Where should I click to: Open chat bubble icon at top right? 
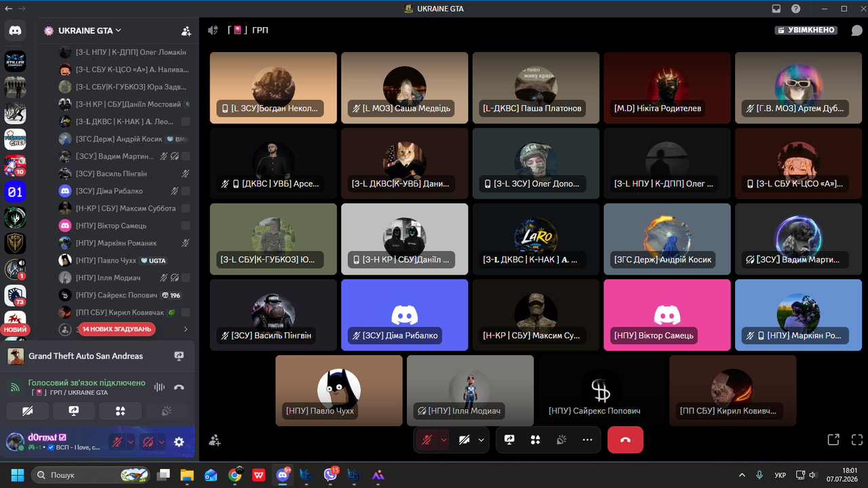point(856,30)
